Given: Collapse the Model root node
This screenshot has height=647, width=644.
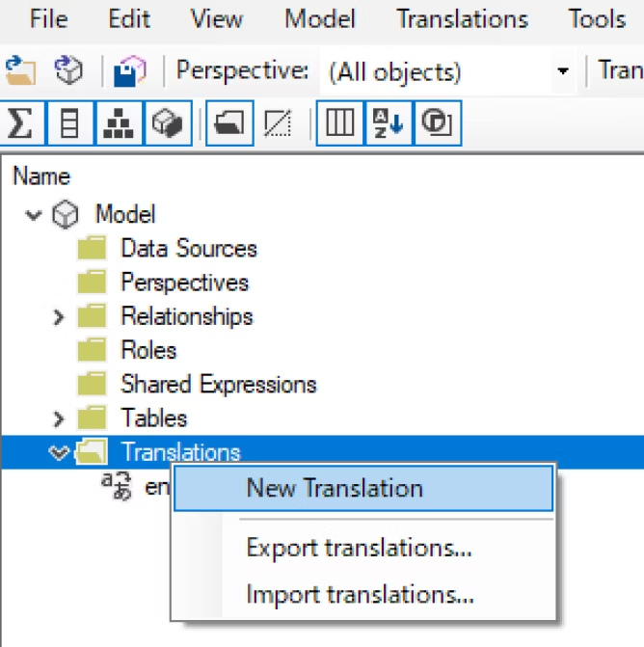Looking at the screenshot, I should (34, 215).
